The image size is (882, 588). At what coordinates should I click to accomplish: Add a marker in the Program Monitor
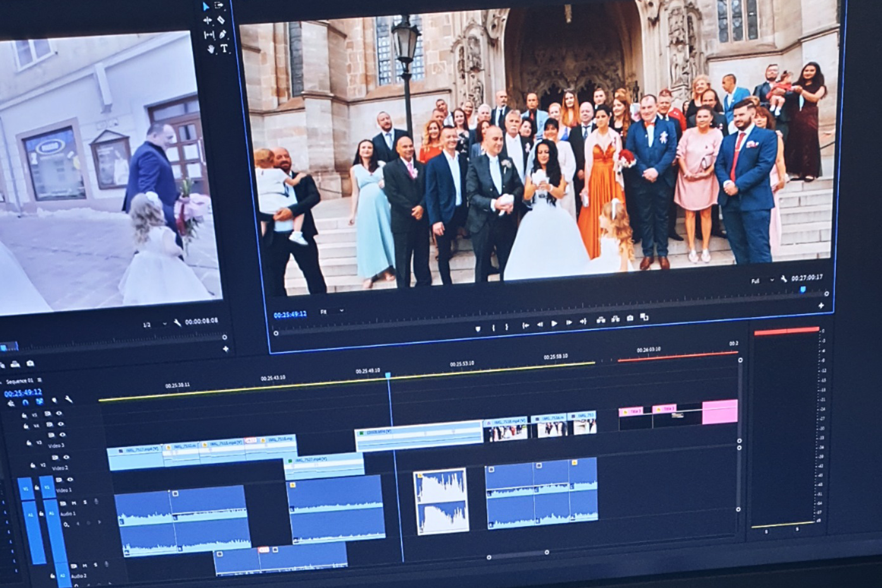pos(478,329)
